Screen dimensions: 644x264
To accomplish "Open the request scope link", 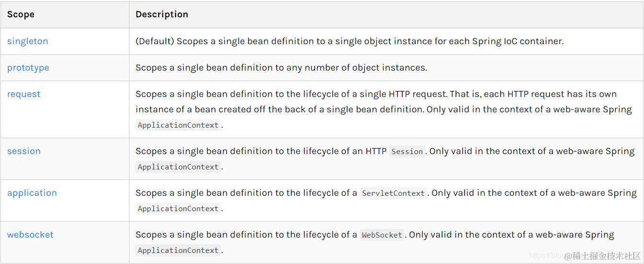I will click(23, 94).
